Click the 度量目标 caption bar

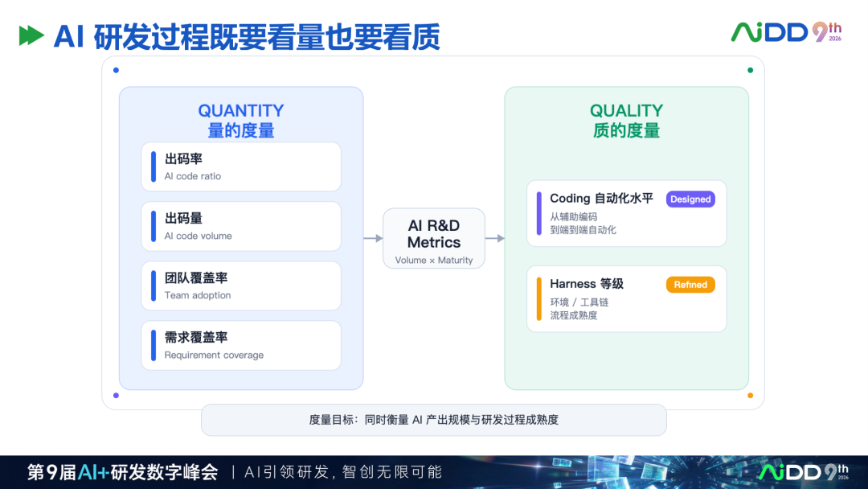coord(434,420)
